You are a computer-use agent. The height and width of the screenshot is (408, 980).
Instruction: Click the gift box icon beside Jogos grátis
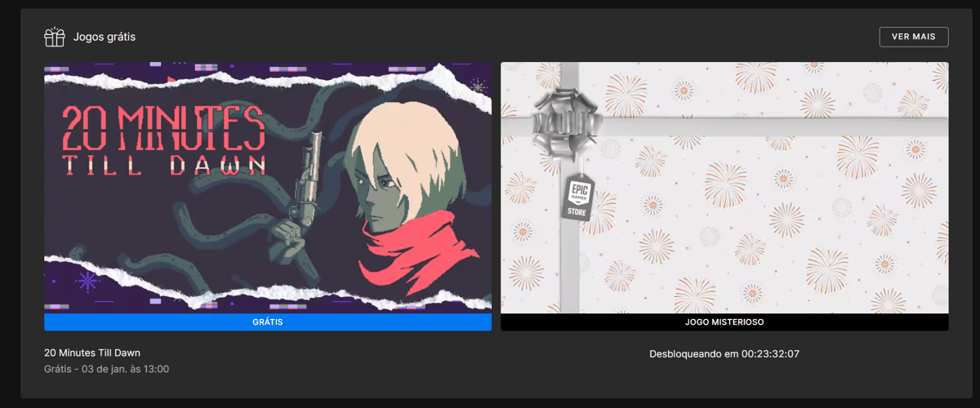coord(54,37)
